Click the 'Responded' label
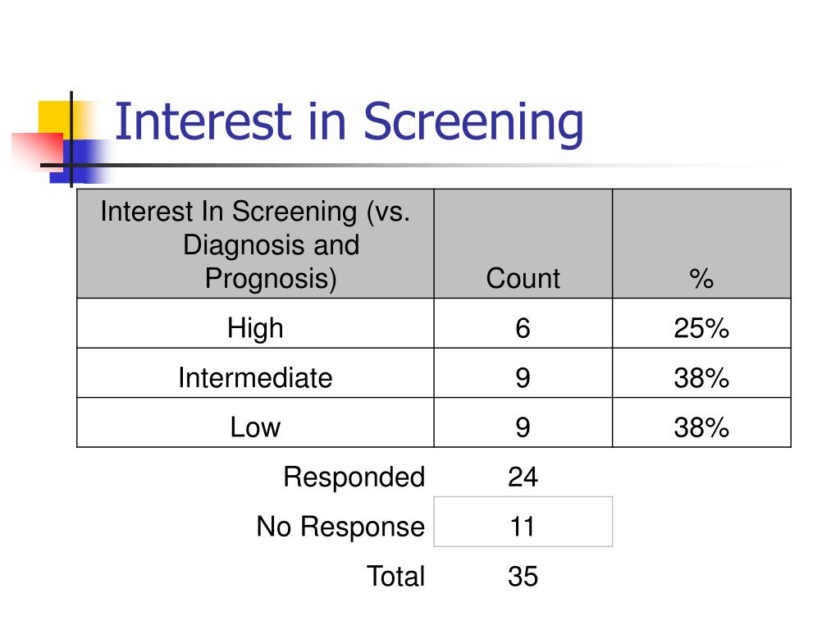The height and width of the screenshot is (630, 840). (354, 477)
